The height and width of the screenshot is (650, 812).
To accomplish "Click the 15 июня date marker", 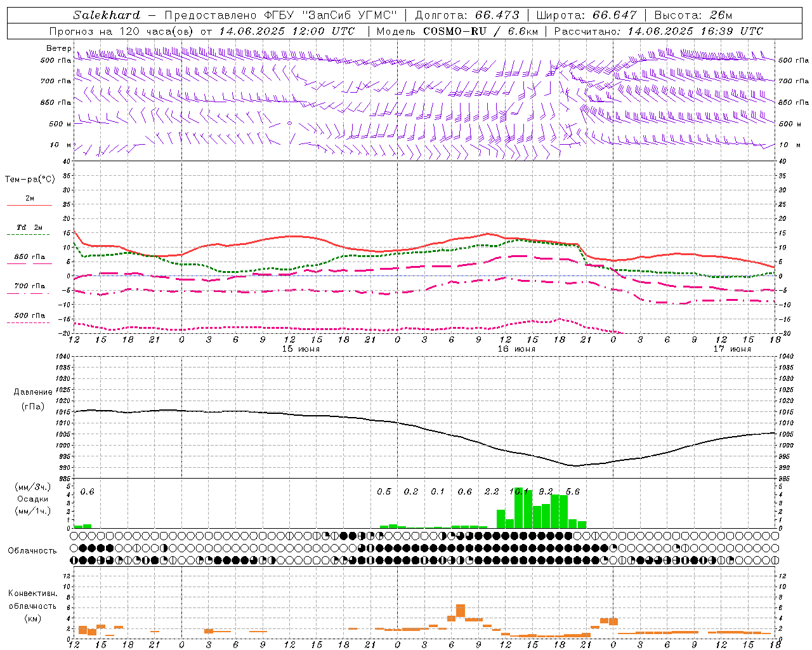I will pos(301,349).
